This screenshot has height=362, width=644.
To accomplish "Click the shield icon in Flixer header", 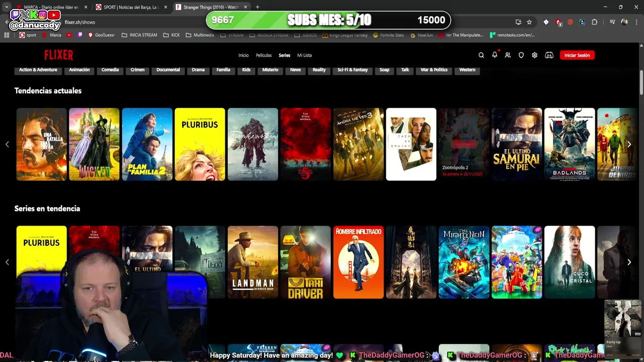I will pos(521,55).
